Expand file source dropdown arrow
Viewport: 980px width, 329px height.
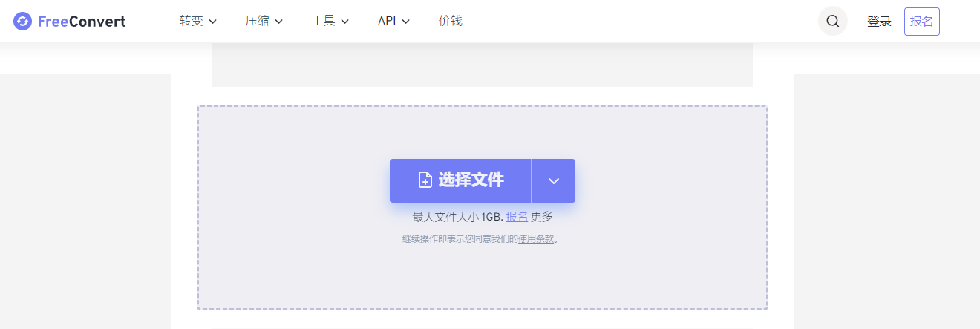pyautogui.click(x=553, y=180)
